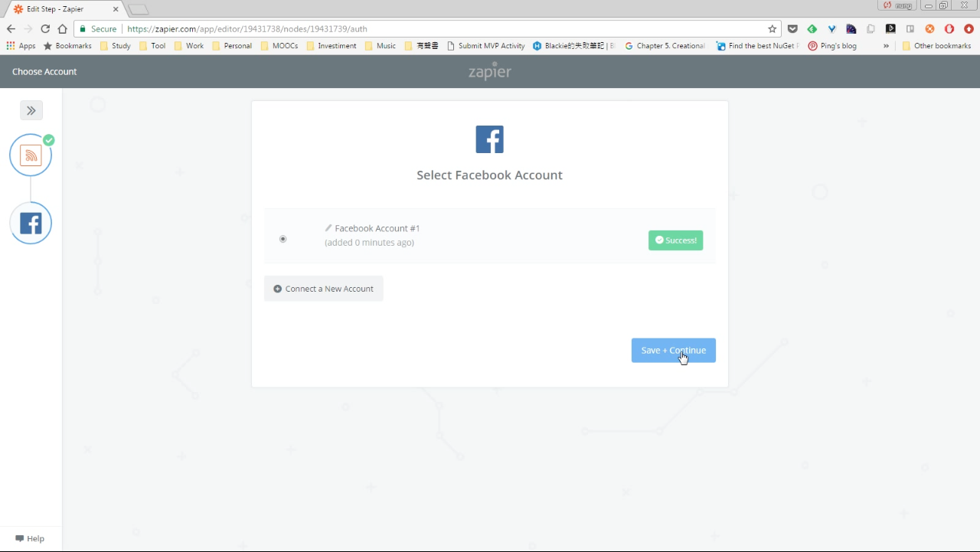The height and width of the screenshot is (552, 980).
Task: Open the Facebook action step in sidebar
Action: [31, 224]
